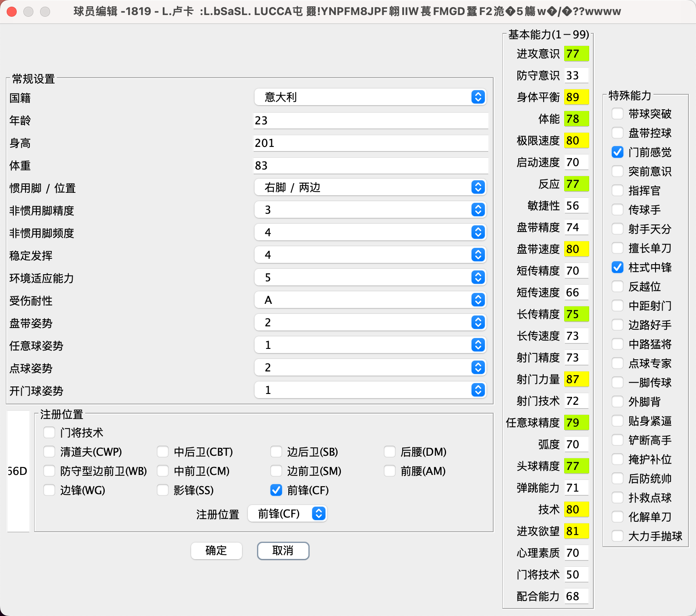Enable the 中后卫(CBT) checkbox

pos(163,452)
